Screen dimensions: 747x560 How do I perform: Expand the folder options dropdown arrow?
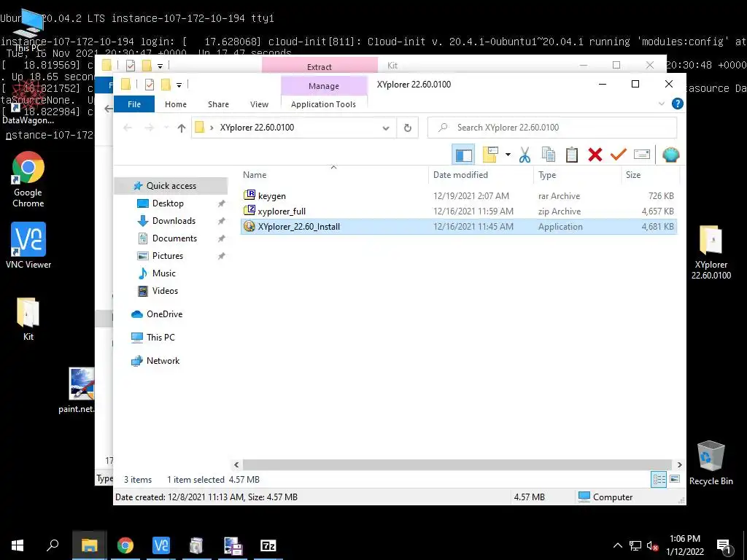pos(508,155)
